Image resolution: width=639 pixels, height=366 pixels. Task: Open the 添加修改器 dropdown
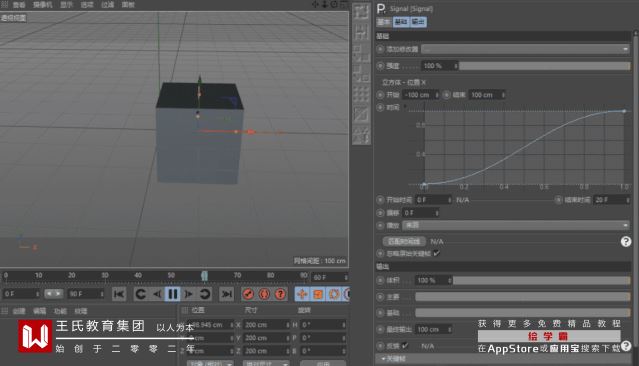pyautogui.click(x=525, y=49)
